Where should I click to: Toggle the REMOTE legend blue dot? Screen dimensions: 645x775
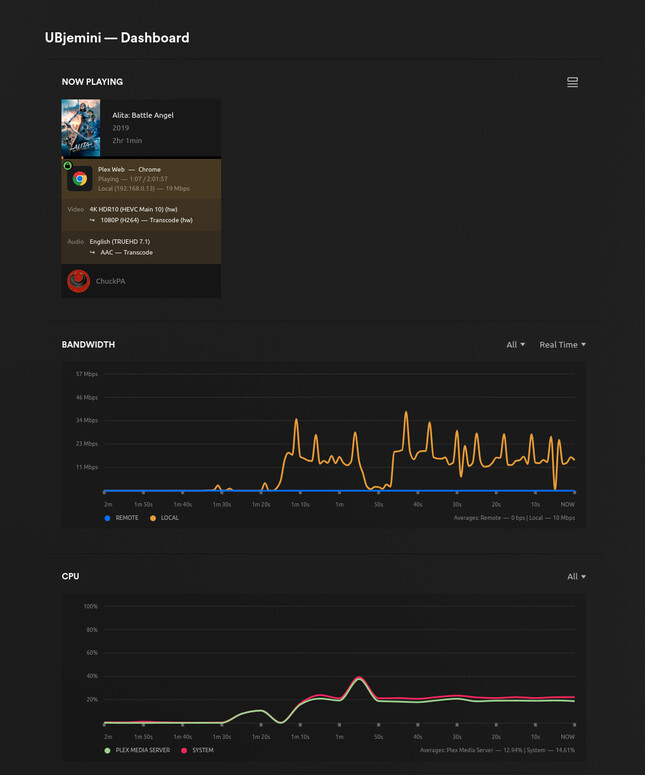(x=107, y=518)
